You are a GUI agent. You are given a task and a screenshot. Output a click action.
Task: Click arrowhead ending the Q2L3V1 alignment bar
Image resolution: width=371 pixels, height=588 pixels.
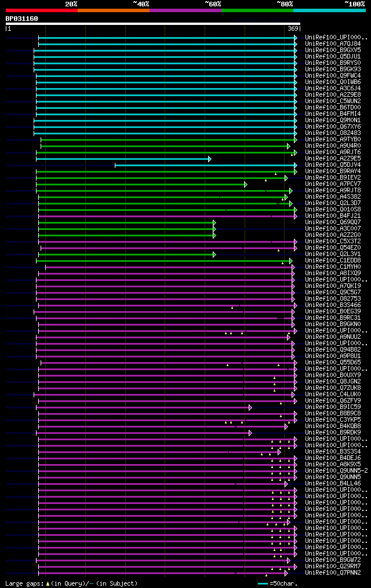[214, 255]
